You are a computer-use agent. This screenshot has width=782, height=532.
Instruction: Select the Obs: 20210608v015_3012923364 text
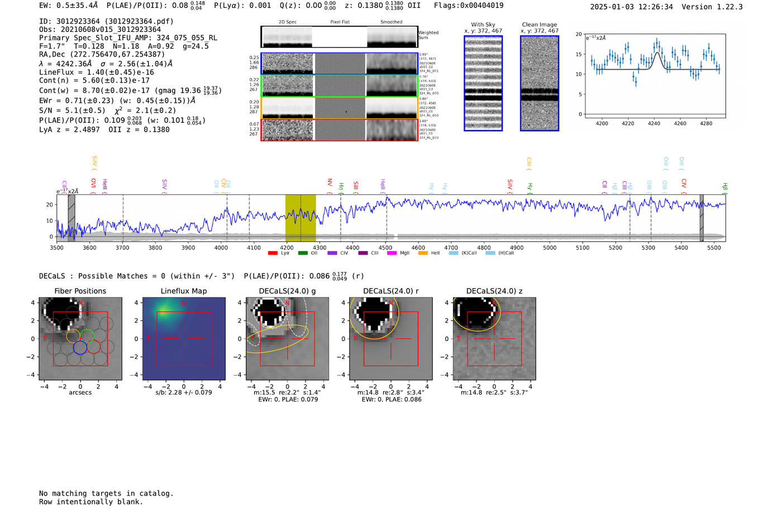[100, 30]
